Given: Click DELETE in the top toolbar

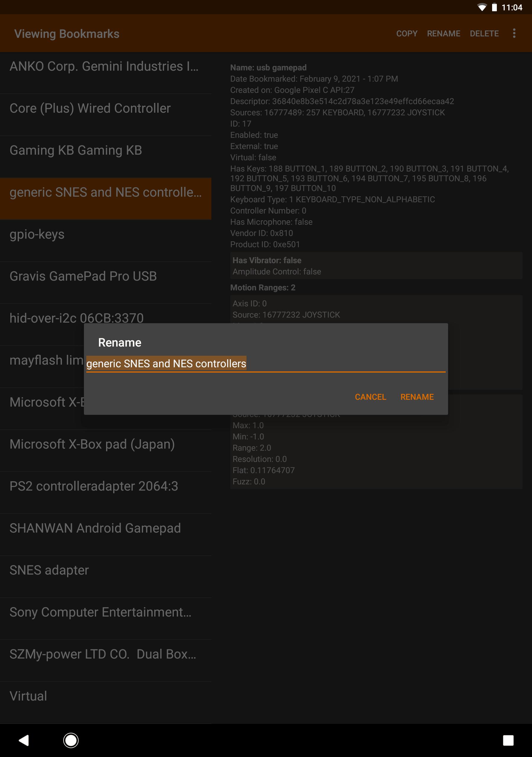Looking at the screenshot, I should [484, 34].
